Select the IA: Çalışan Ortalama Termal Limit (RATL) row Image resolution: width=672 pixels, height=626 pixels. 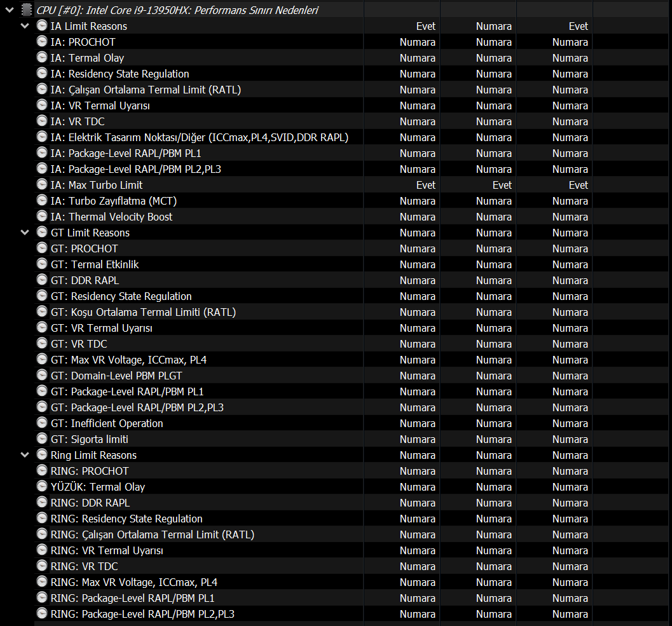(353, 90)
